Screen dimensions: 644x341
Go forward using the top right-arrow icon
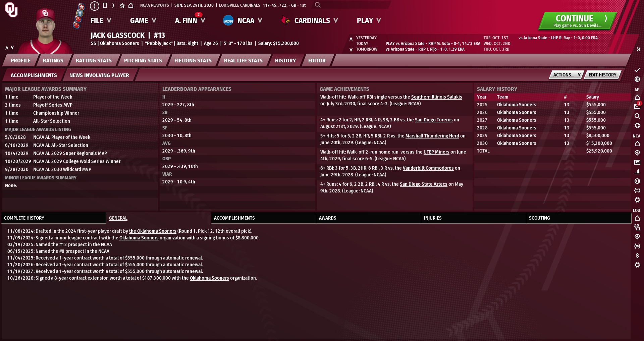[x=113, y=5]
